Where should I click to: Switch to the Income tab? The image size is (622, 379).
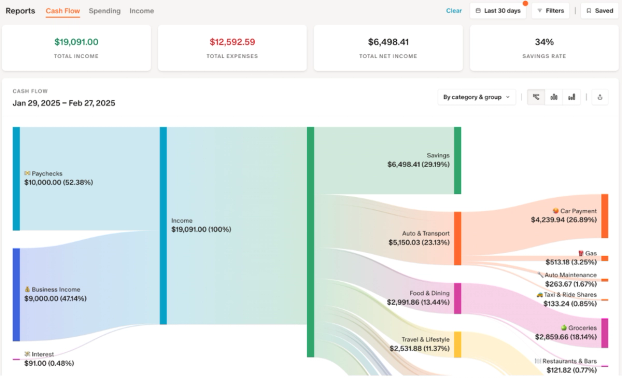point(142,11)
